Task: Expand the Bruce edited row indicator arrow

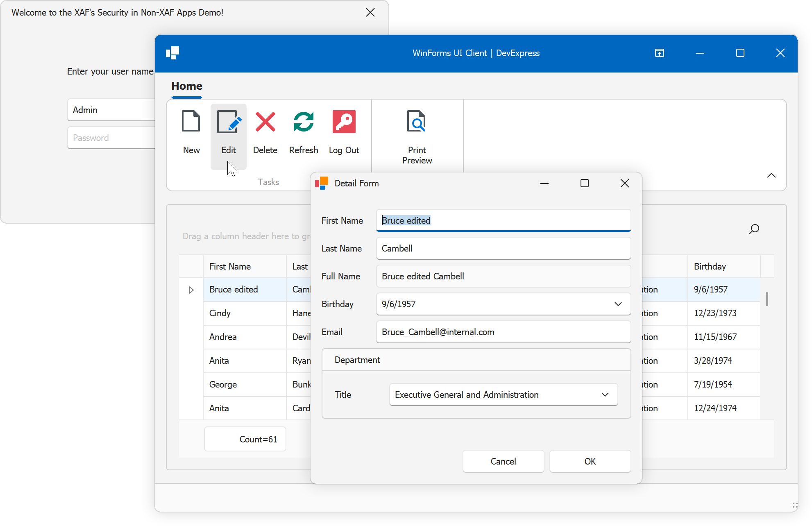Action: pyautogui.click(x=191, y=290)
